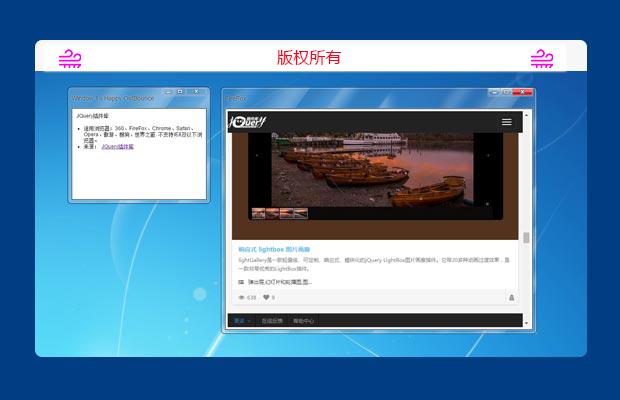Viewport: 620px width, 400px height.
Task: Show the next gallery image with the right arrow
Action: point(488,155)
